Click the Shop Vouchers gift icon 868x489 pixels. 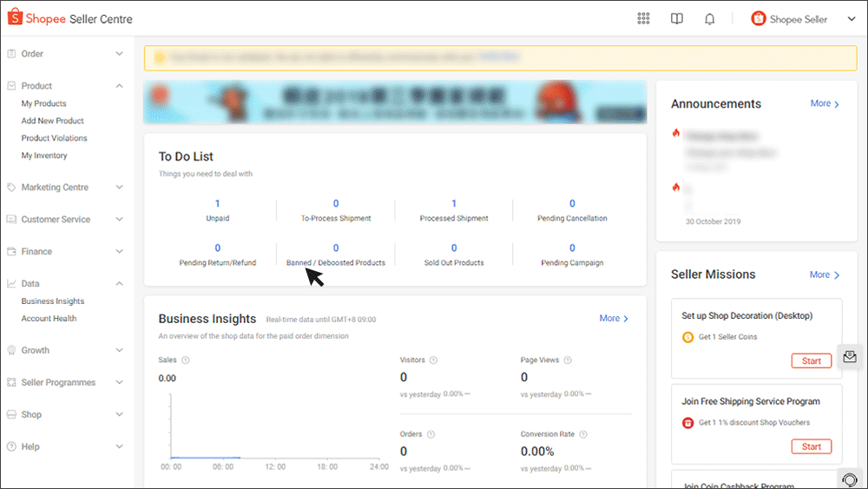687,423
